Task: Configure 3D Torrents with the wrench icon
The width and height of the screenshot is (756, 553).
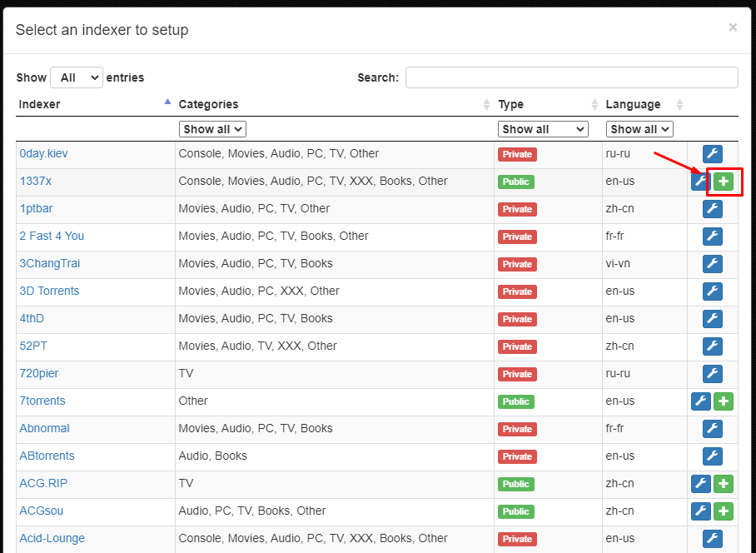Action: [x=712, y=291]
